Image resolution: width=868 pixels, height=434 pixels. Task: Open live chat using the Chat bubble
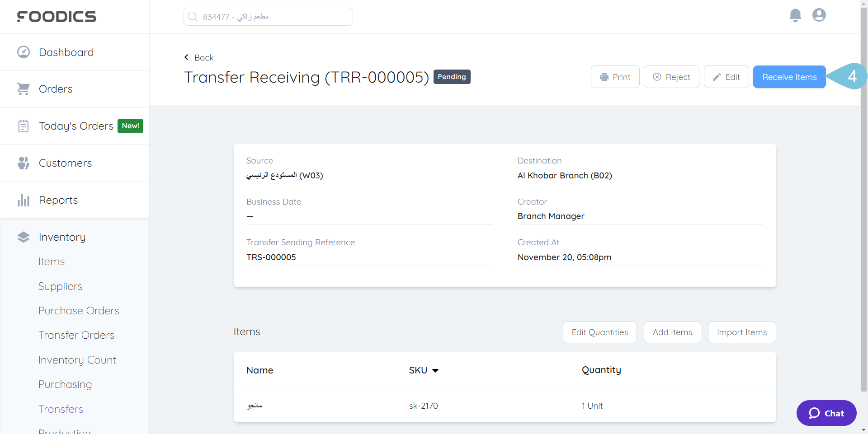click(826, 413)
